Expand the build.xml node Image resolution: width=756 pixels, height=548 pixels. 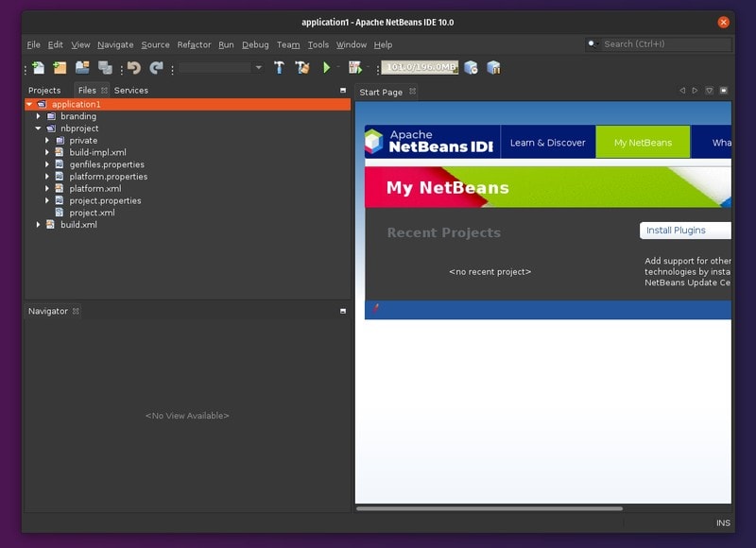tap(38, 225)
